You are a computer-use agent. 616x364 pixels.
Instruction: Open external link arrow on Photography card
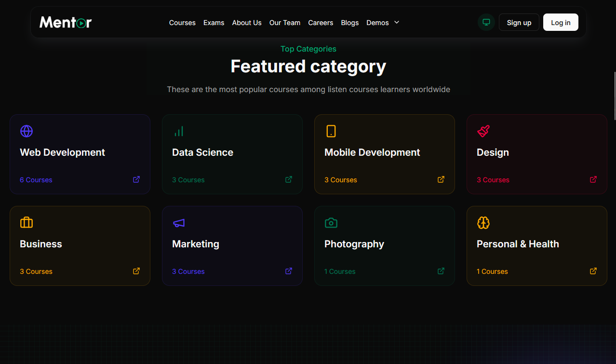(x=441, y=271)
